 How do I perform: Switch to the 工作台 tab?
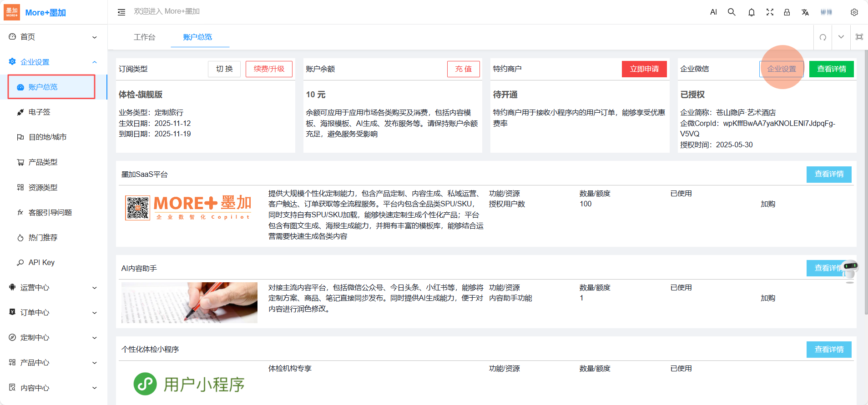click(x=144, y=37)
